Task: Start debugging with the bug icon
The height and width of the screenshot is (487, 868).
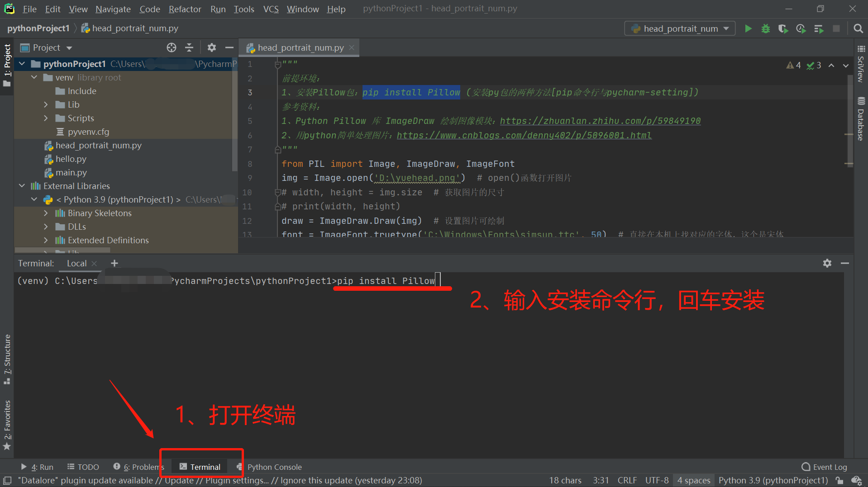Action: point(766,28)
